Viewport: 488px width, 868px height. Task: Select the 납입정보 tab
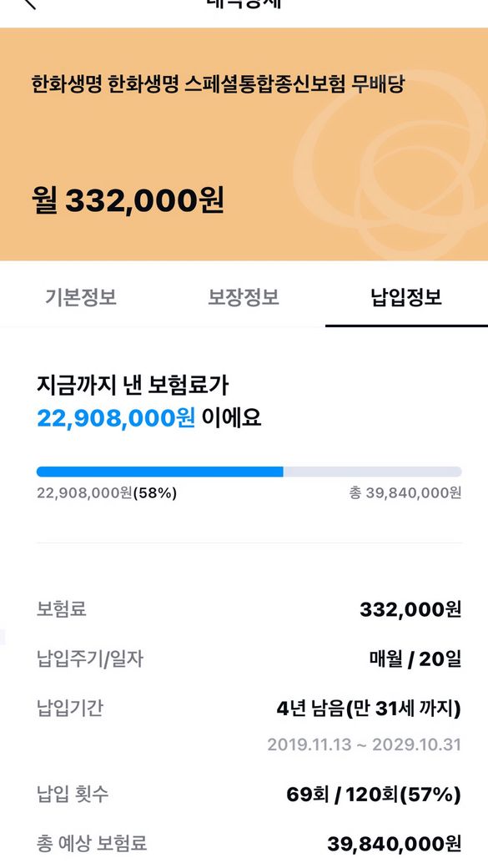[406, 297]
